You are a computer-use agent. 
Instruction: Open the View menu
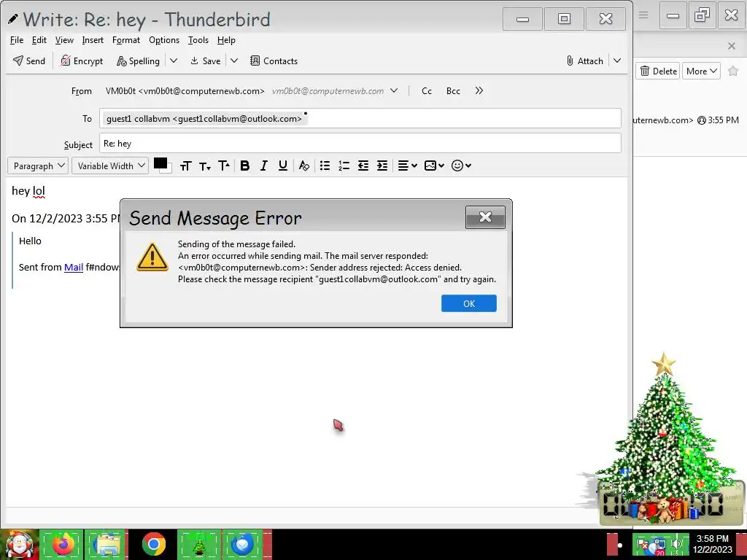(64, 40)
